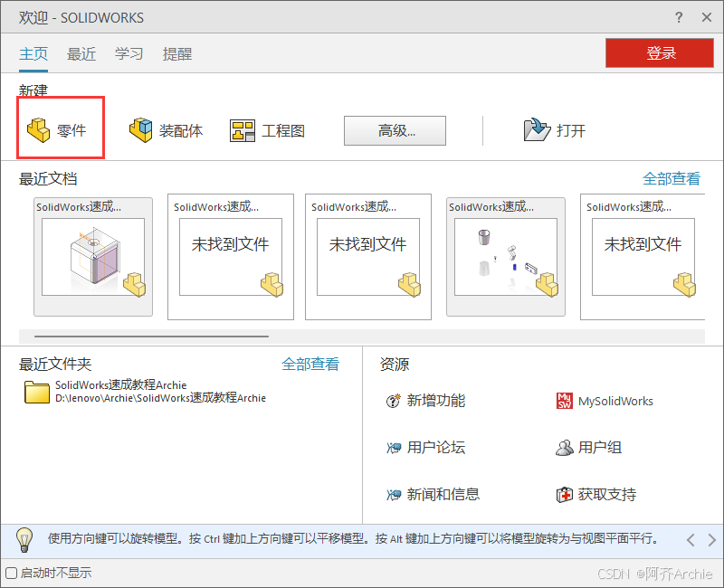This screenshot has height=588, width=724.
Task: Switch to the 最近 (Recent) tab
Action: (81, 54)
